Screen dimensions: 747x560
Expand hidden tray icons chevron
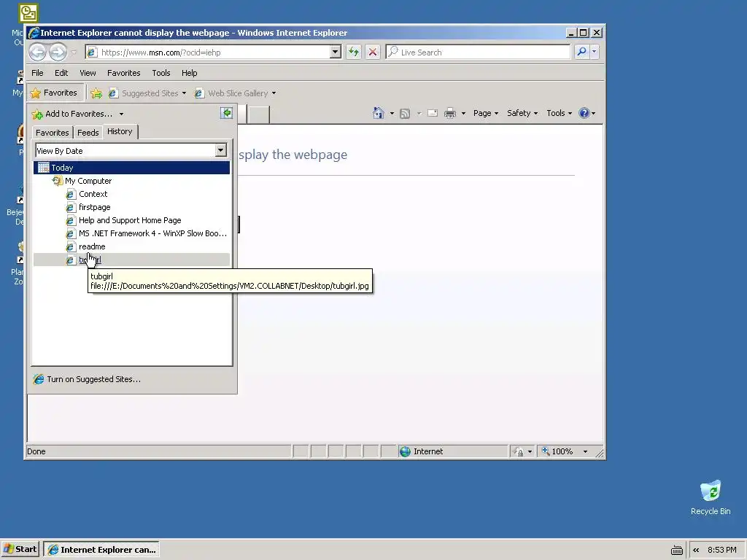click(x=696, y=550)
